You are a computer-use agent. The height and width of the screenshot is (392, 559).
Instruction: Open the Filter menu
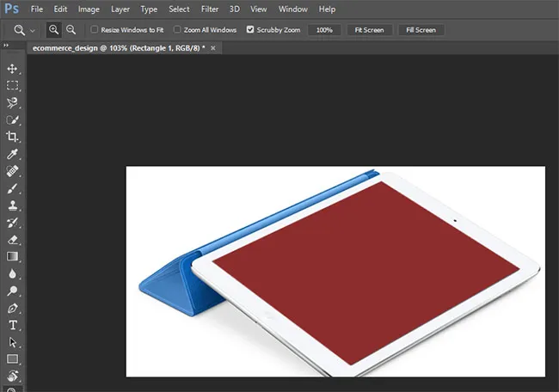click(x=209, y=9)
